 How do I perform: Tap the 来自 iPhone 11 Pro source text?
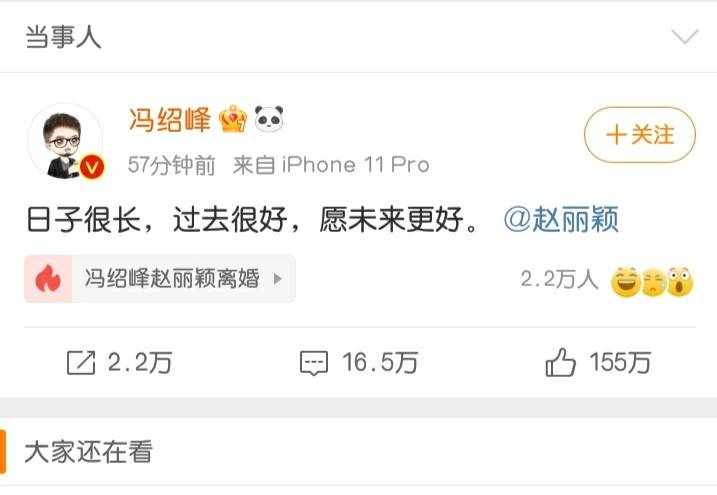[331, 165]
